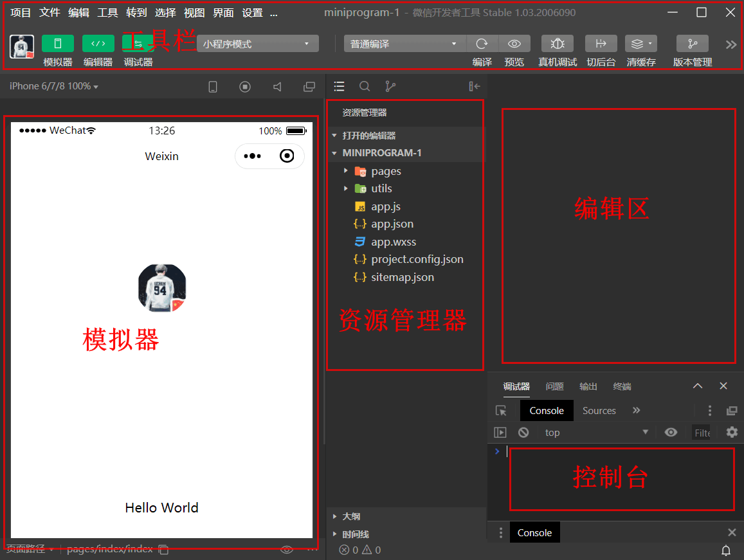Open the 小程序模式 mode dropdown
Viewport: 744px width, 560px height.
(257, 44)
